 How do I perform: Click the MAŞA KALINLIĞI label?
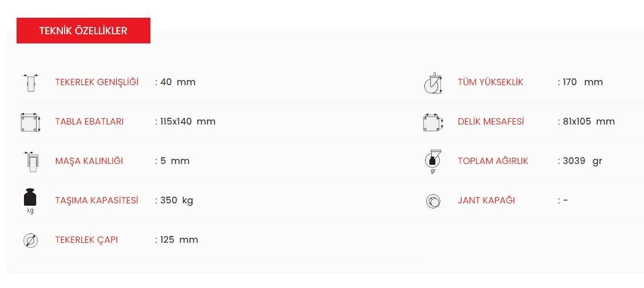89,161
